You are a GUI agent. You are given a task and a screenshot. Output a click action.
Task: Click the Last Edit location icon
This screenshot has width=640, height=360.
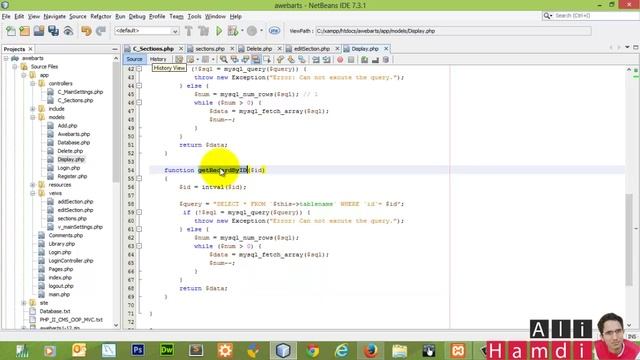click(x=179, y=60)
